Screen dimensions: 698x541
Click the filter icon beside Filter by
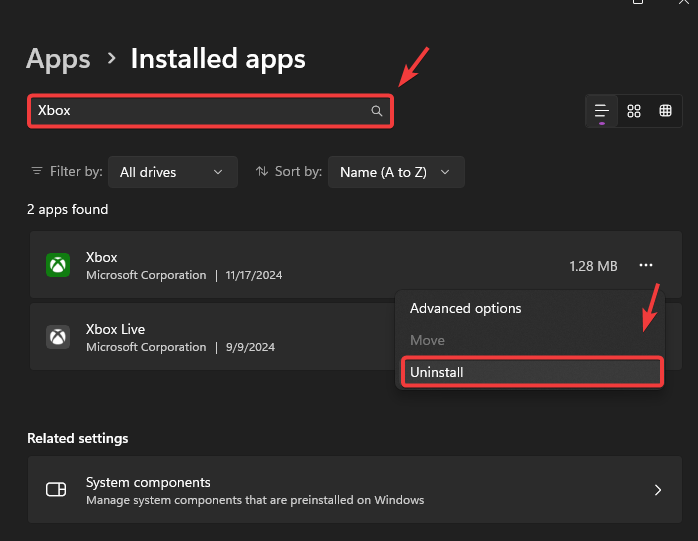tap(37, 172)
